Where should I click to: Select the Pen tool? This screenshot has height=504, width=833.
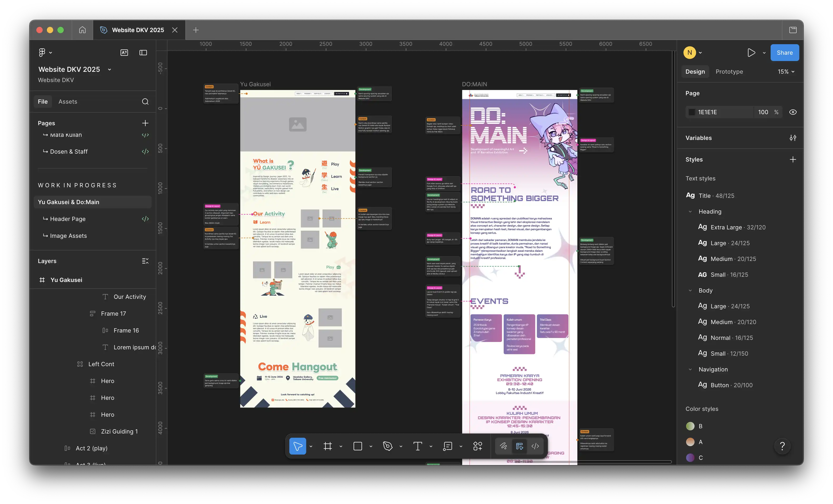(388, 446)
